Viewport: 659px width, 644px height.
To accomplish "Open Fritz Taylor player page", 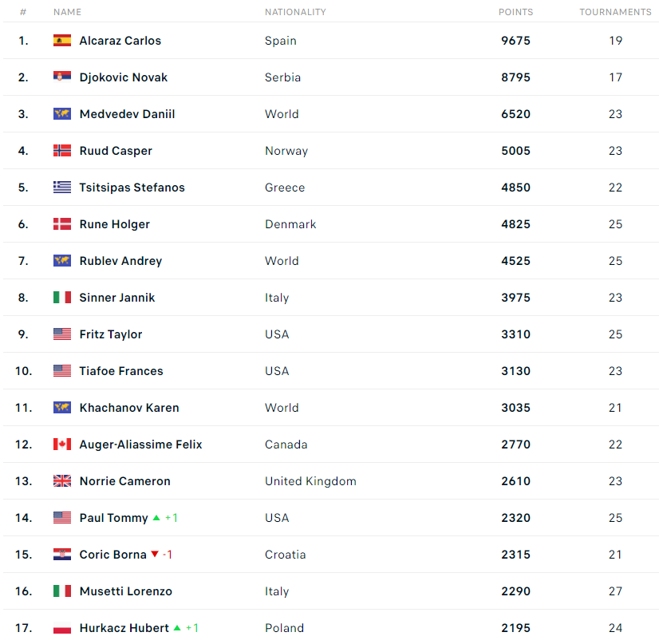I will [111, 334].
